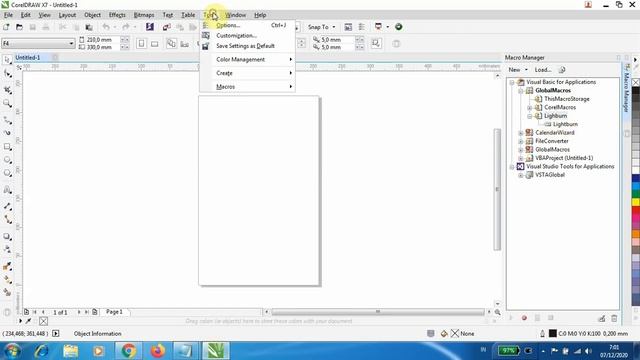Screen dimensions: 640x360
Task: Open Google Chrome from the taskbar
Action: pyautogui.click(x=128, y=351)
